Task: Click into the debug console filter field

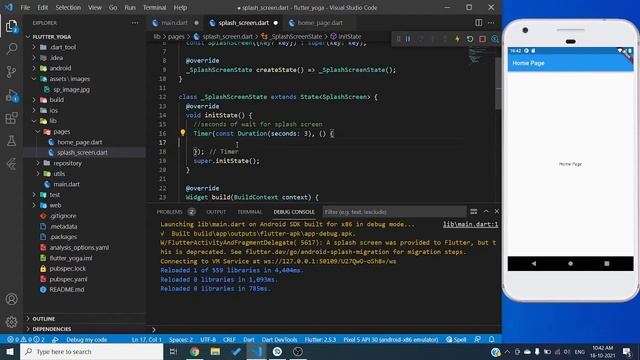Action: click(x=394, y=212)
